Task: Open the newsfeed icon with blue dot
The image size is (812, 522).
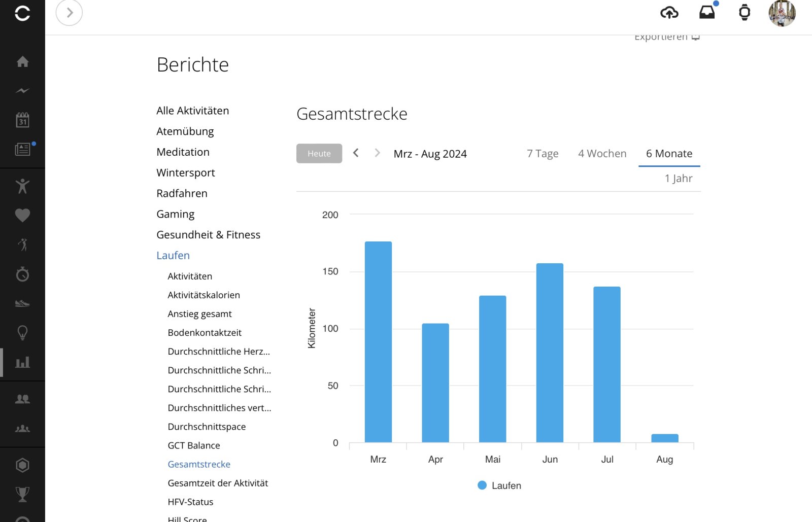Action: click(x=22, y=149)
